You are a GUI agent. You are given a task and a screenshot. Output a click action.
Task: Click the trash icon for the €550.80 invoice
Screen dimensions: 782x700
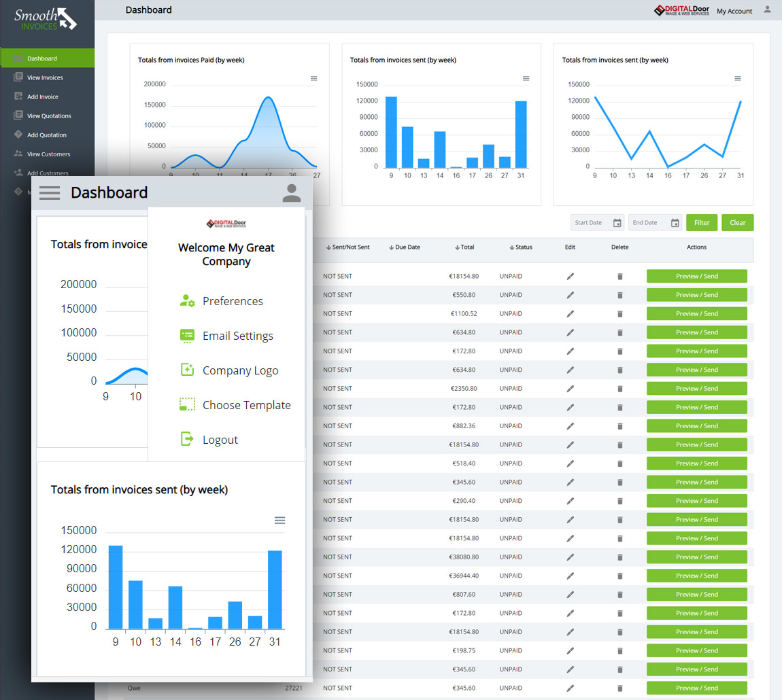619,295
